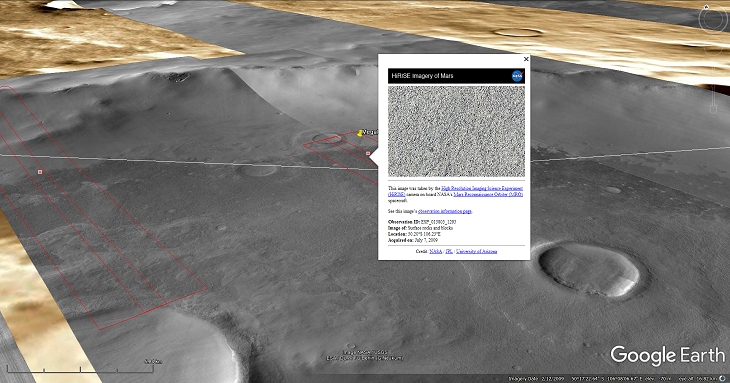Close the HiRISE Imagery info balloon
Viewport: 730px width, 383px height.
point(526,59)
